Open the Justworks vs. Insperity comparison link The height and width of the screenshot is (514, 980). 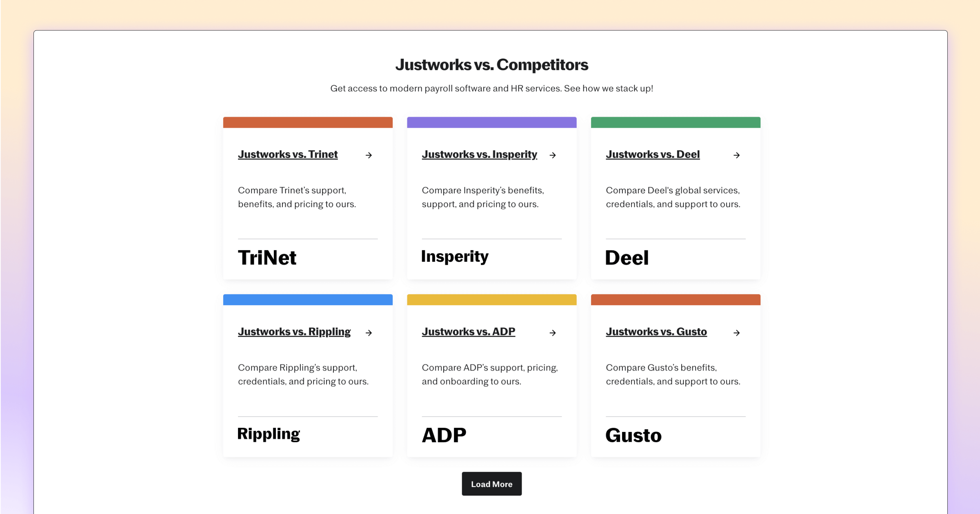coord(479,154)
